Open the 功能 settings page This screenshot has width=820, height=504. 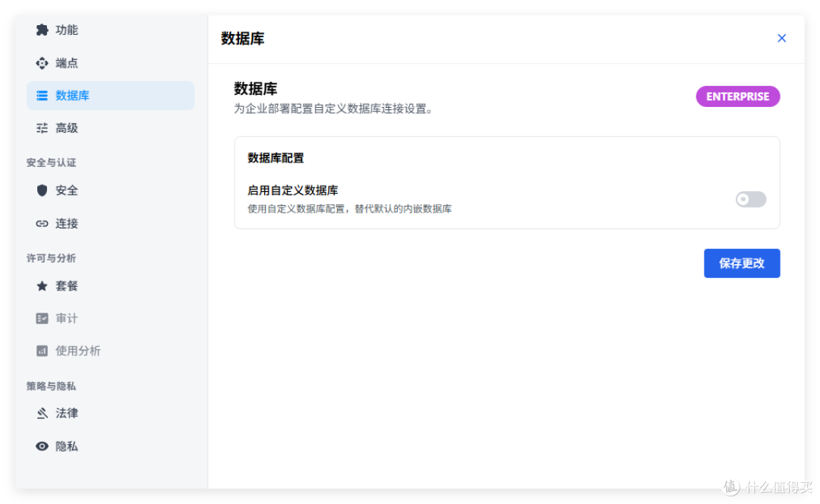(110, 30)
